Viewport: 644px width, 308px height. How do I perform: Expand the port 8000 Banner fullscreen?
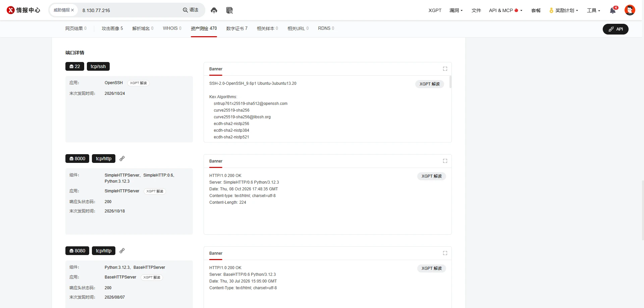click(x=445, y=161)
